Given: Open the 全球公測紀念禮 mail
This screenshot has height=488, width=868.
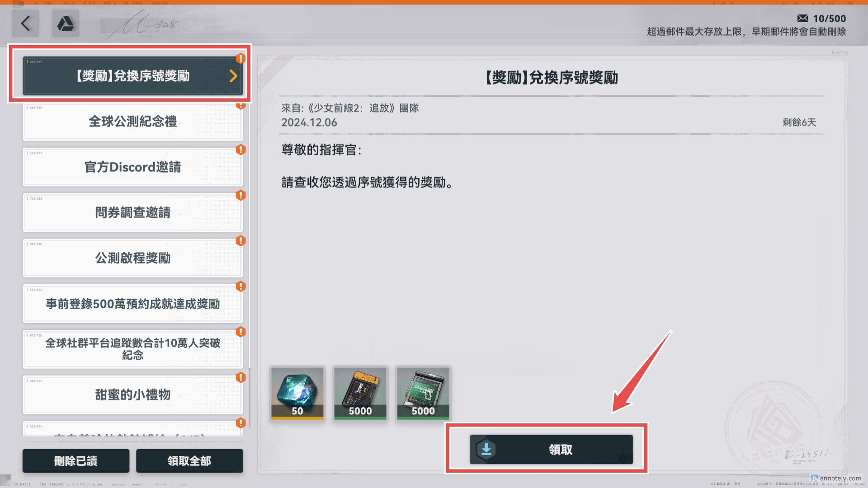Looking at the screenshot, I should pyautogui.click(x=133, y=122).
